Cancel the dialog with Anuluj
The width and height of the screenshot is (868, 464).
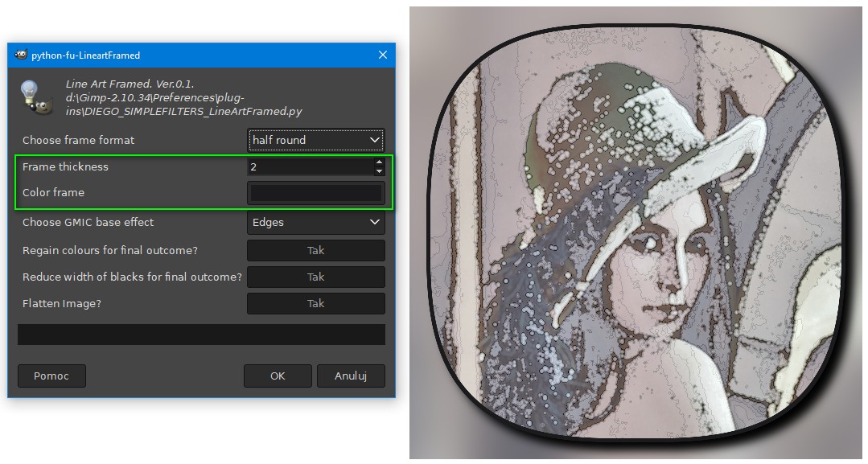pos(351,376)
